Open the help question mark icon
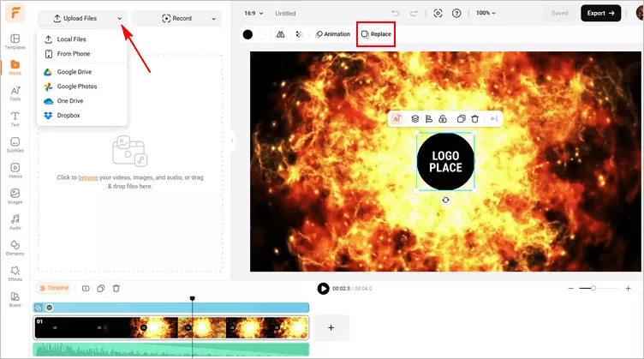Image resolution: width=644 pixels, height=359 pixels. 456,13
